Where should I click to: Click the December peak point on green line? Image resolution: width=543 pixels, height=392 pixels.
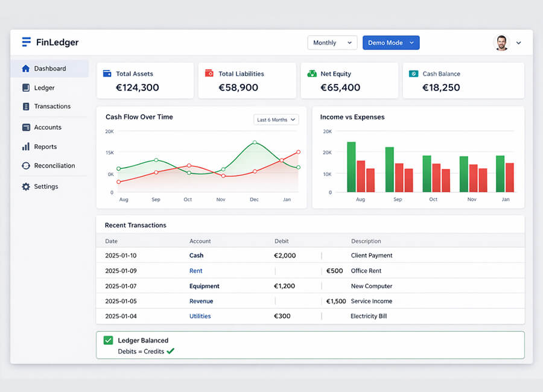click(255, 143)
